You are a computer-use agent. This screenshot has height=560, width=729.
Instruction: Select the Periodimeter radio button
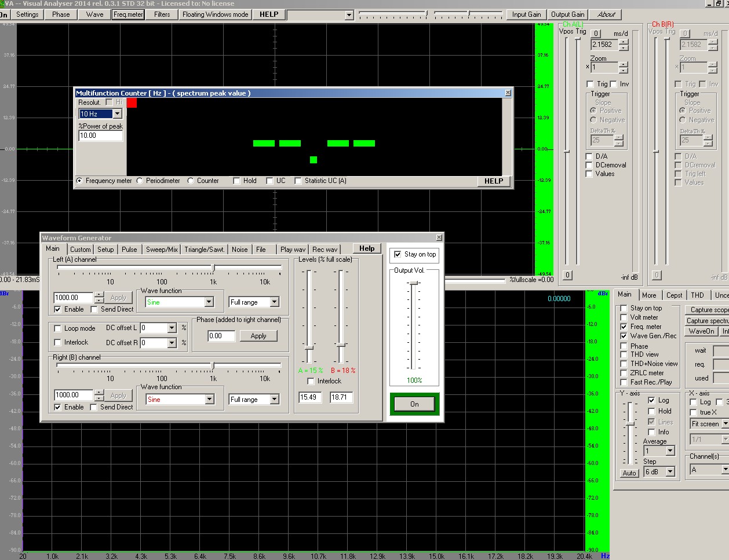tap(140, 181)
